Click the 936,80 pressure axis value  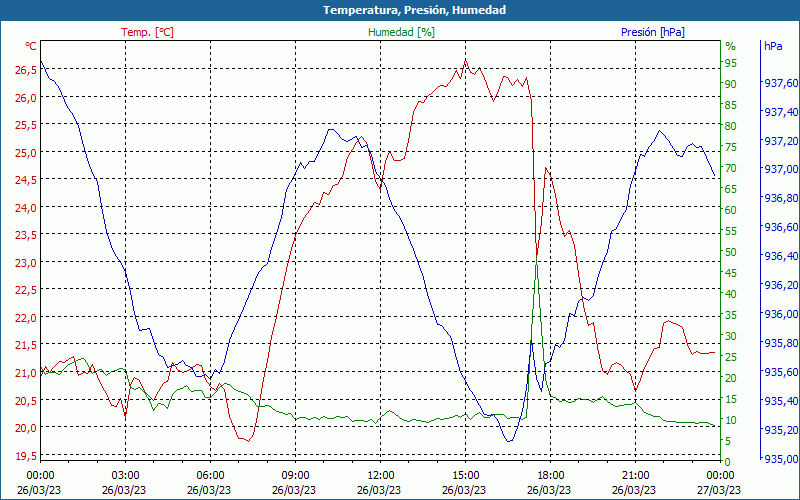[x=780, y=198]
